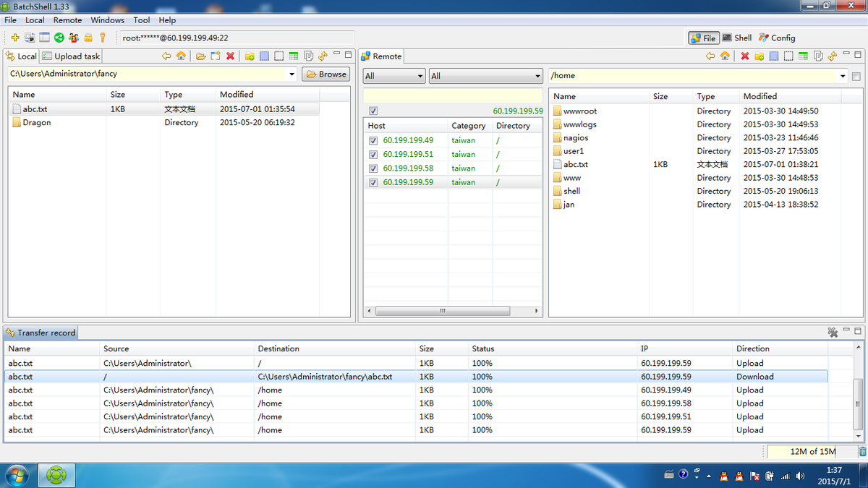
Task: Go back in the Local panel
Action: click(x=166, y=56)
